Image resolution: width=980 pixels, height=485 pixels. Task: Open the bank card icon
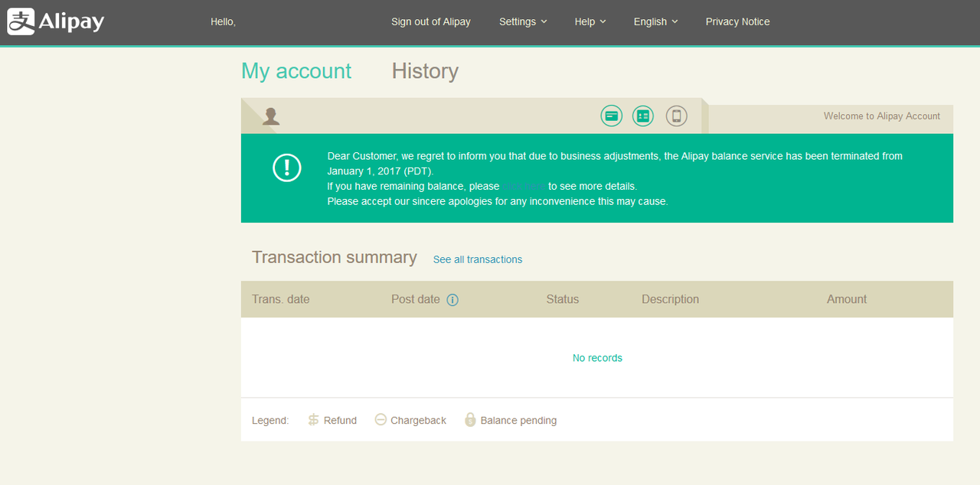(612, 116)
